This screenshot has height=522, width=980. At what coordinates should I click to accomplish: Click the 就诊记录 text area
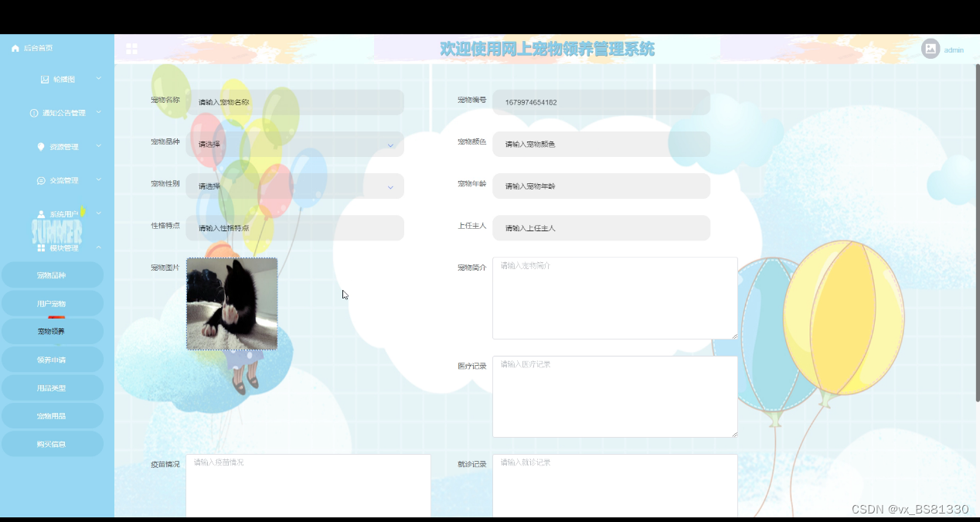click(615, 486)
